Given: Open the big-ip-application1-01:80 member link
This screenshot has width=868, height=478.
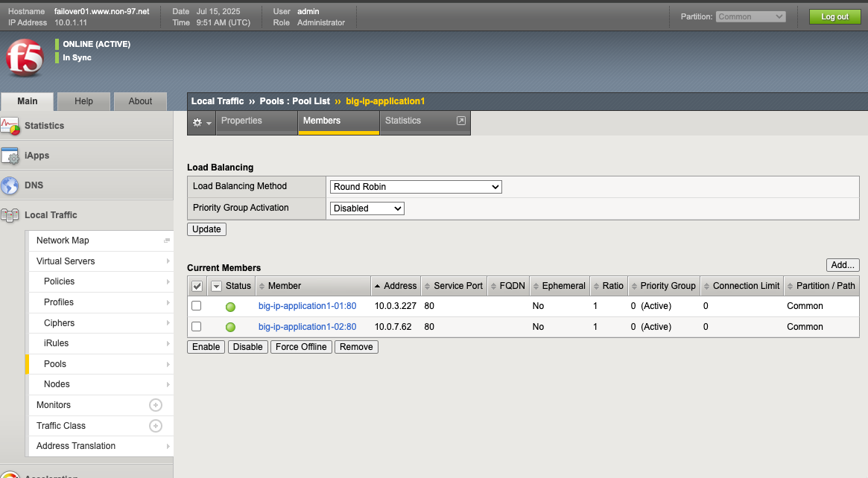Looking at the screenshot, I should click(x=307, y=306).
